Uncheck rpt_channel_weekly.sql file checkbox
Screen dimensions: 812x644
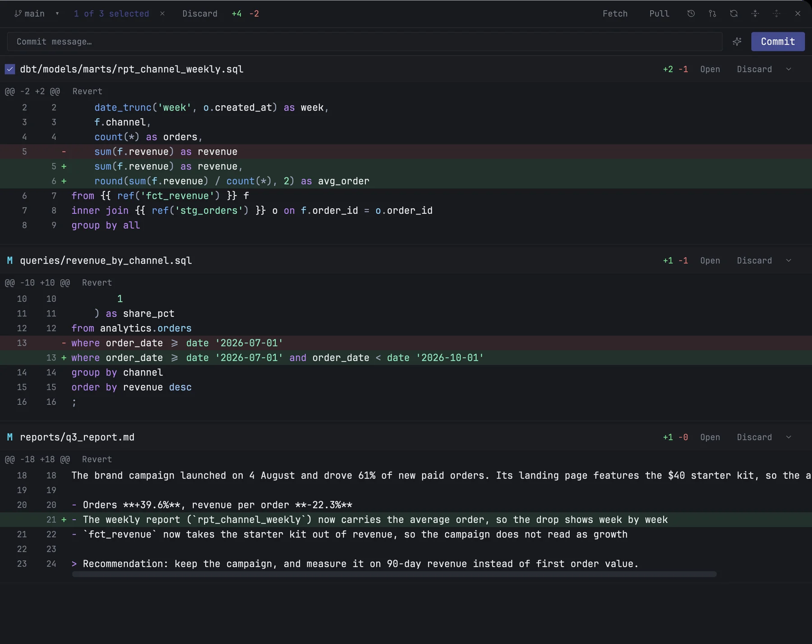coord(10,69)
